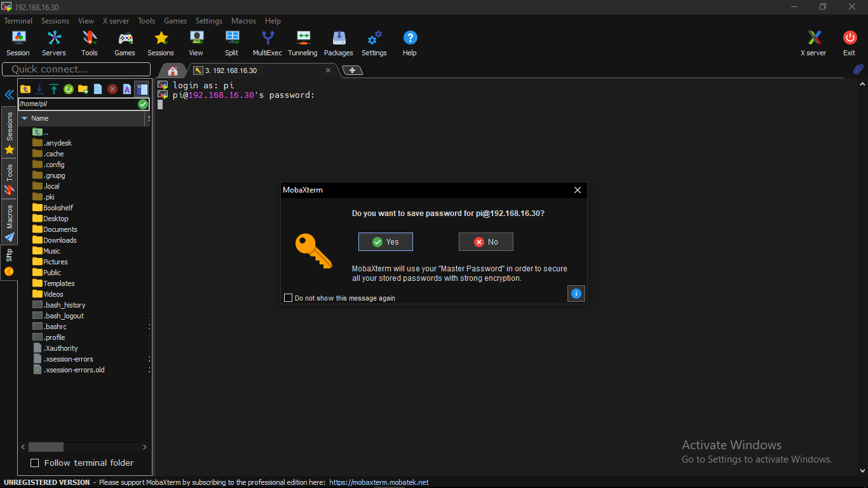
Task: Enable 'Follow terminal folder' checkbox
Action: pos(35,463)
